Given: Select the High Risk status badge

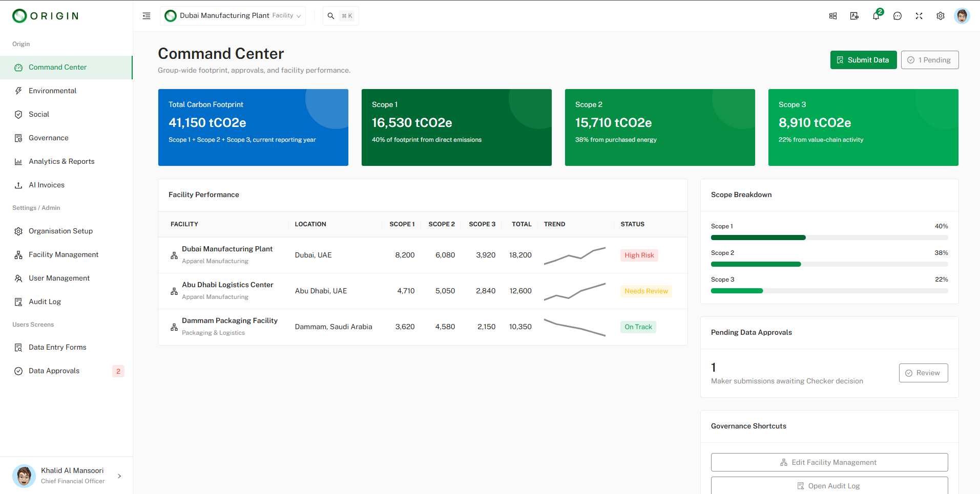Looking at the screenshot, I should coord(639,255).
